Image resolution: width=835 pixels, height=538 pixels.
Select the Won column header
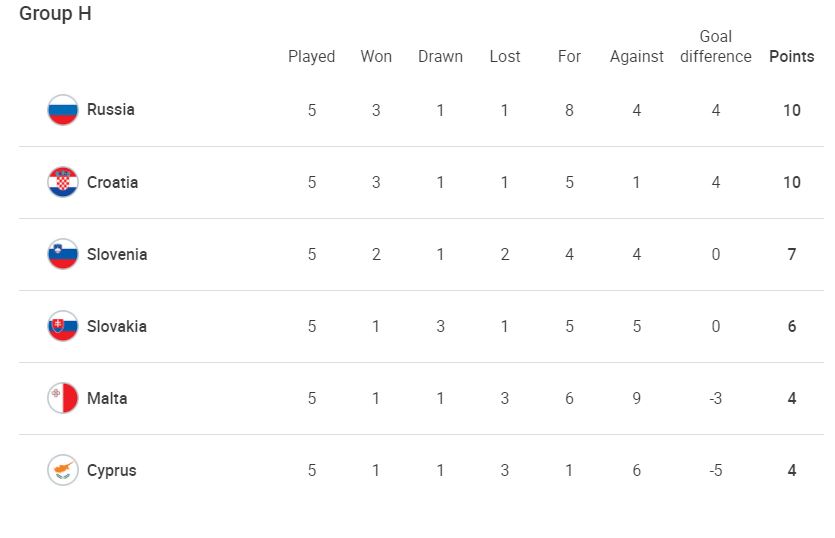(376, 56)
